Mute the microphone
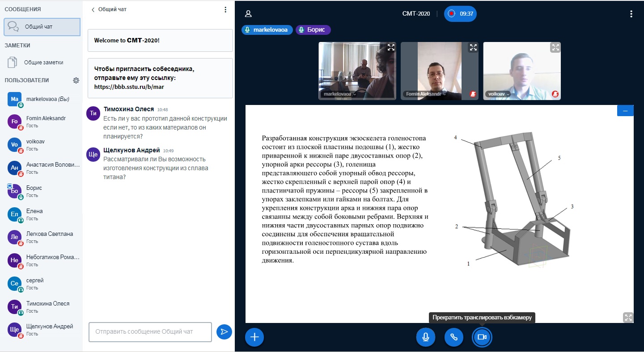 425,337
